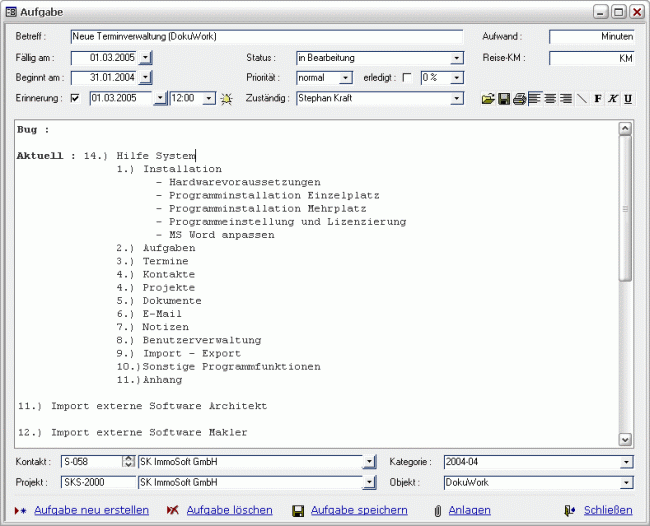Click the floppy disk save icon above text area

(x=504, y=99)
